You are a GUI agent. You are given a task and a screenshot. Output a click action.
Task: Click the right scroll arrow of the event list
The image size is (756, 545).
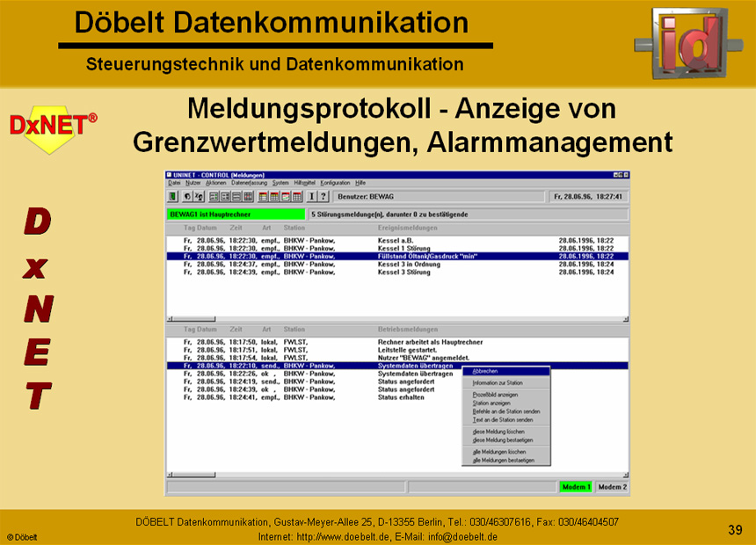625,319
